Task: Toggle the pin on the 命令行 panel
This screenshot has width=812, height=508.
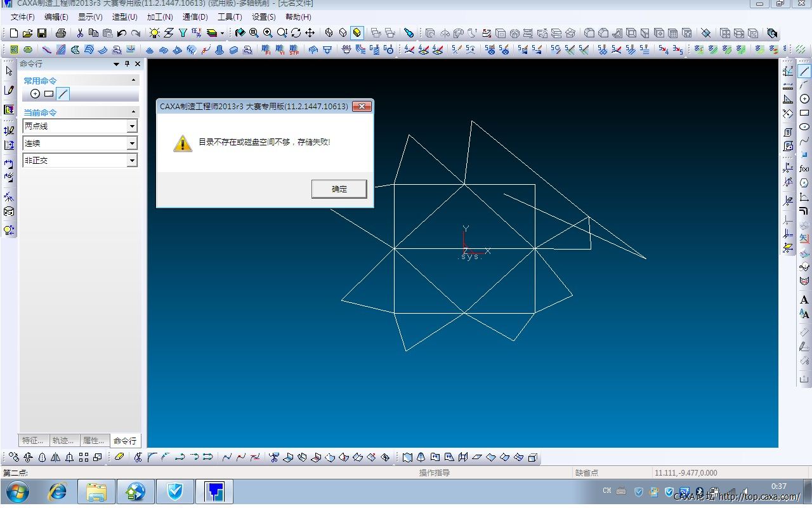Action: 127,64
